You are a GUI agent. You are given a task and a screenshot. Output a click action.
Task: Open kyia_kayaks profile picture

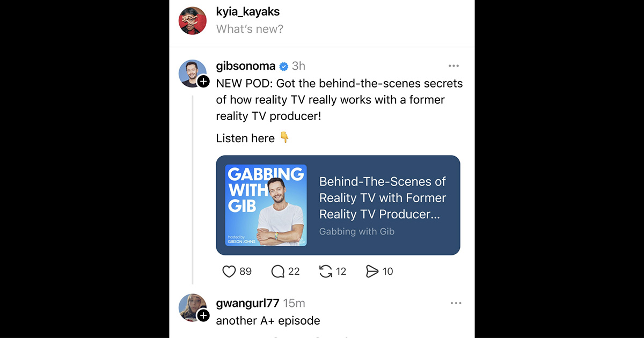tap(193, 20)
